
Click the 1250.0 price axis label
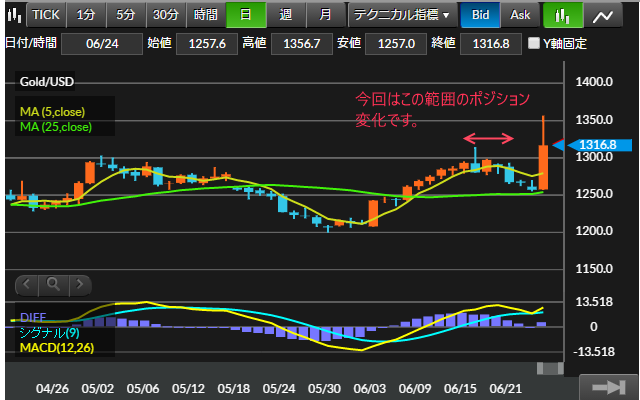(x=594, y=194)
